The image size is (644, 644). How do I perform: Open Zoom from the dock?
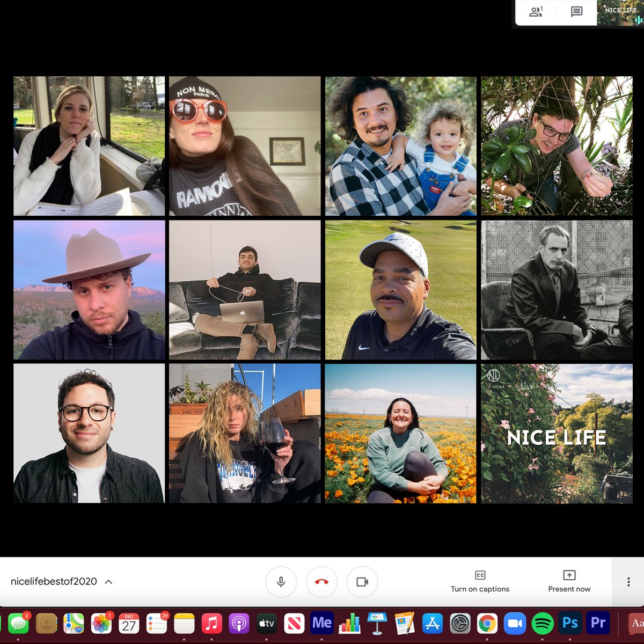pos(515,623)
